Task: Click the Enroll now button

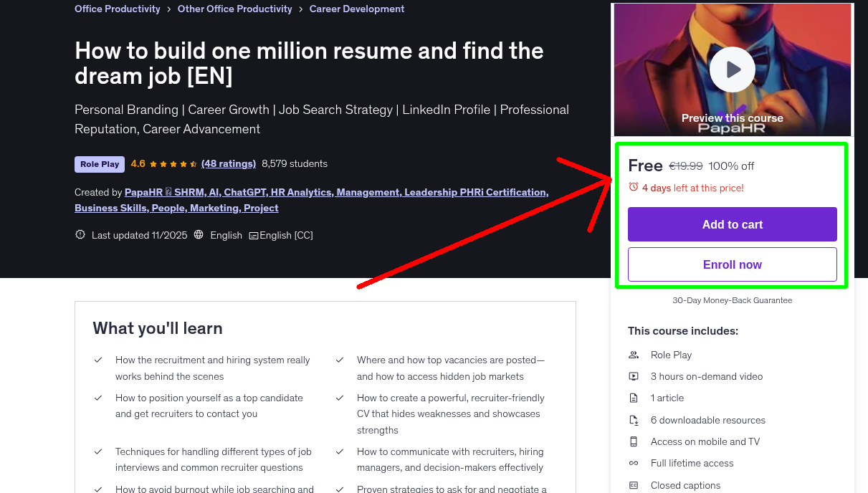Action: 732,264
